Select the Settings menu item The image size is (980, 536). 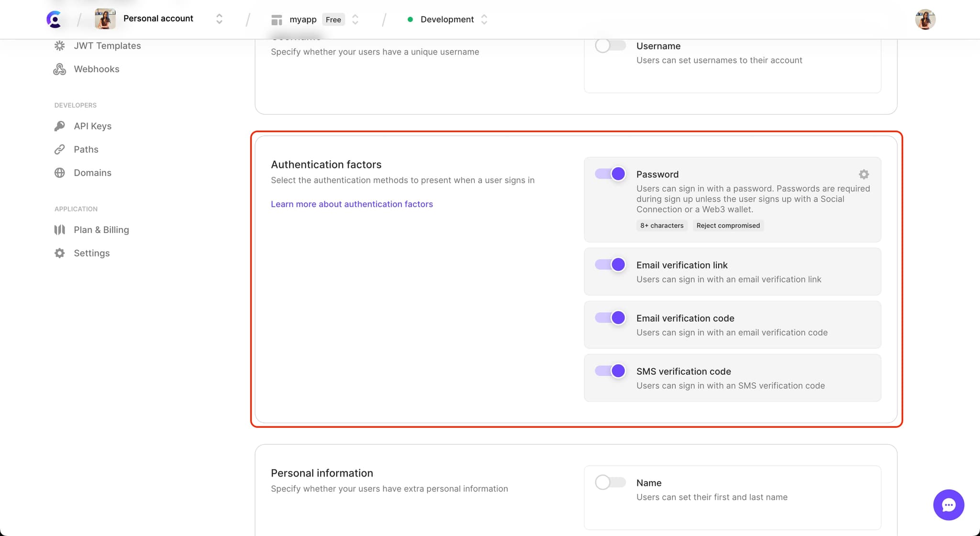coord(91,253)
